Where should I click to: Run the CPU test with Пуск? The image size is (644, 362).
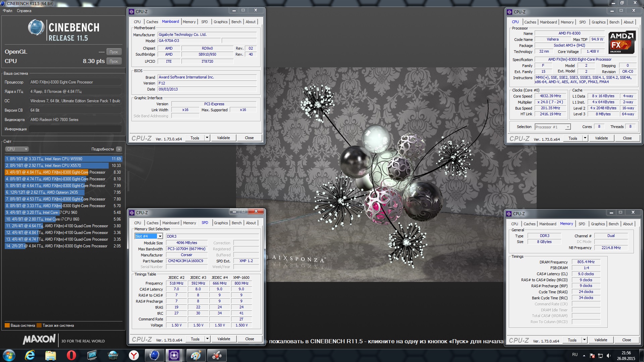[114, 61]
